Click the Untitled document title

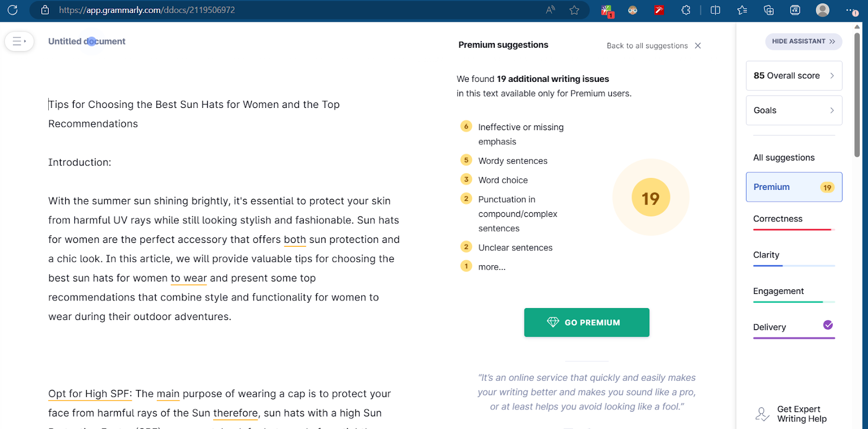87,41
